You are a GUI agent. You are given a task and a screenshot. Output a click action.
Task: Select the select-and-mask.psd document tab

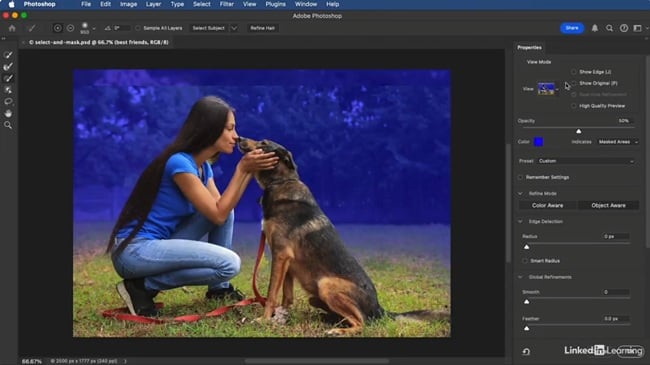(98, 42)
